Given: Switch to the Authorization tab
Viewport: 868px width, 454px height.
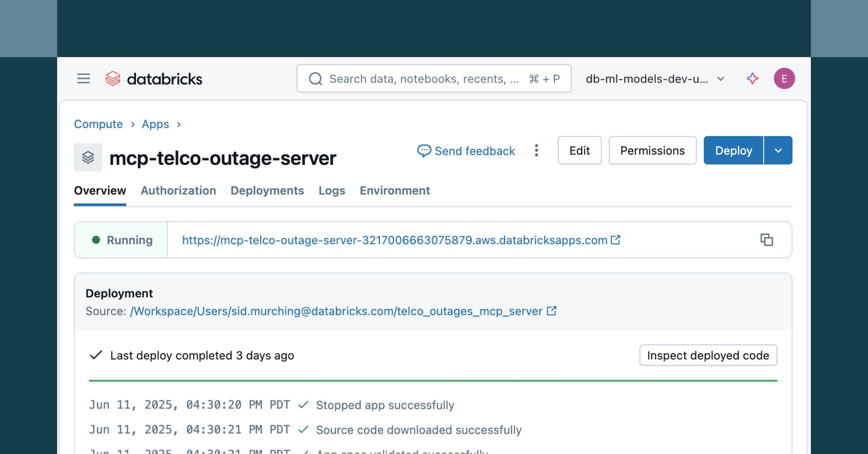Looking at the screenshot, I should point(178,190).
